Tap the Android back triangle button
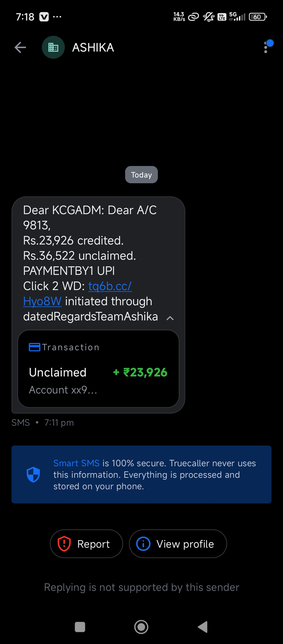Screen dimensions: 283x644 pos(203,627)
